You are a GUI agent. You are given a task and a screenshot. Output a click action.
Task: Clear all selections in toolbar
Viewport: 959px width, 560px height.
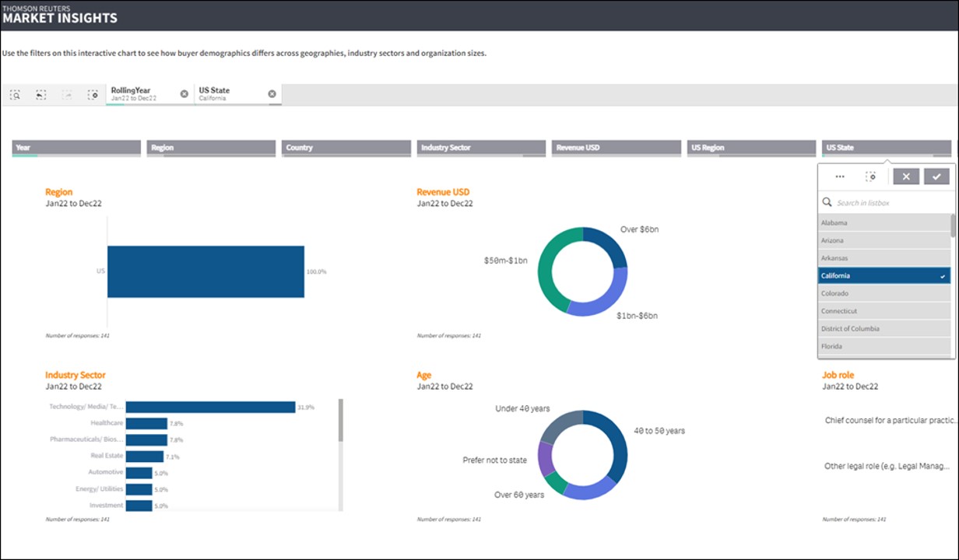[x=93, y=95]
